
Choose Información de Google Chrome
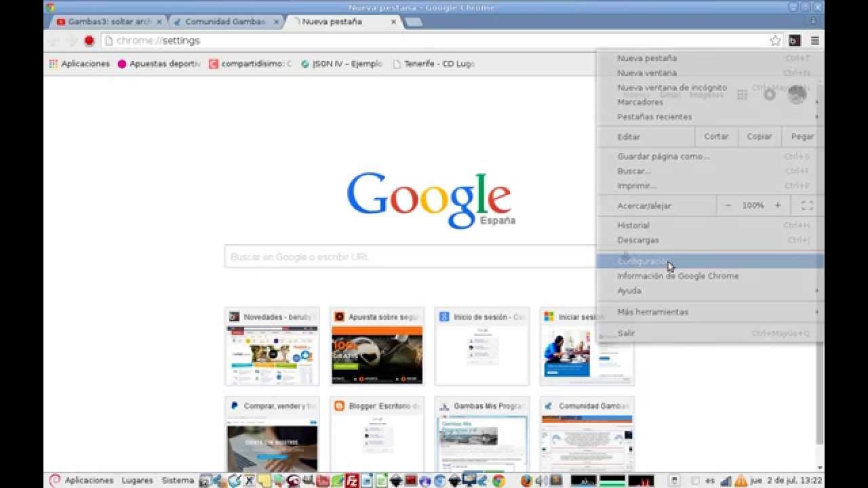tap(710, 276)
